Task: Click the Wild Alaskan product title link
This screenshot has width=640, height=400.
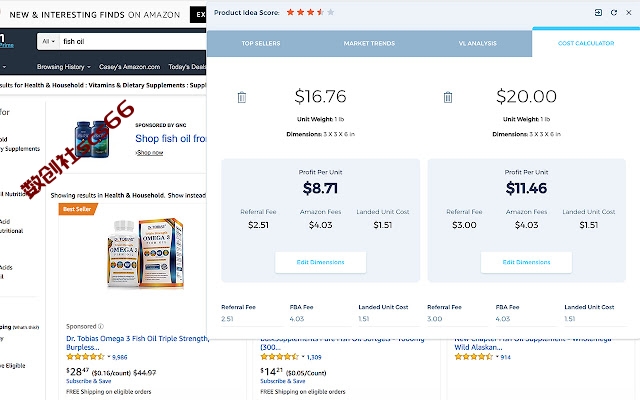Action: 533,343
